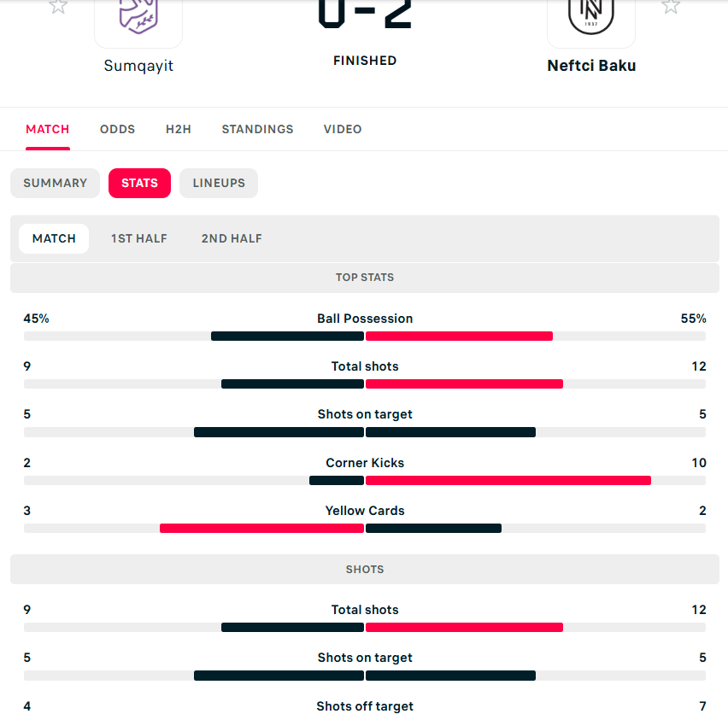View the LINEUPS section
The width and height of the screenshot is (728, 714).
219,184
